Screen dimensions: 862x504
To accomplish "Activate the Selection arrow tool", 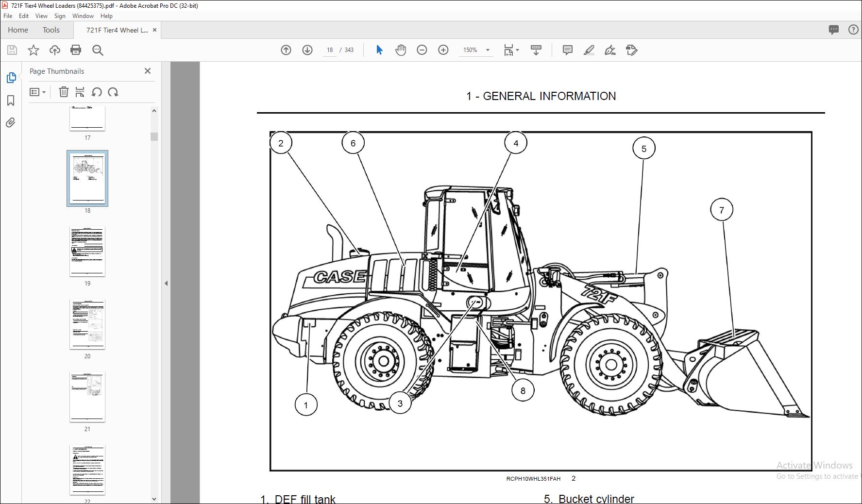I will [x=379, y=50].
